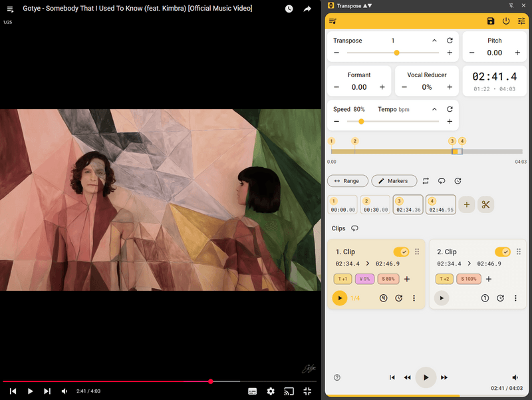Click the 1. Clip drag handle
Viewport: 532px width, 400px height.
point(417,252)
